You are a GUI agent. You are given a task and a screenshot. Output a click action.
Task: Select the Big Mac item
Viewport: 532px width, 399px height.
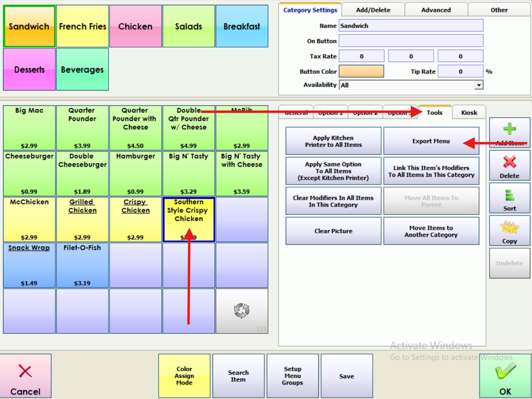[29, 128]
